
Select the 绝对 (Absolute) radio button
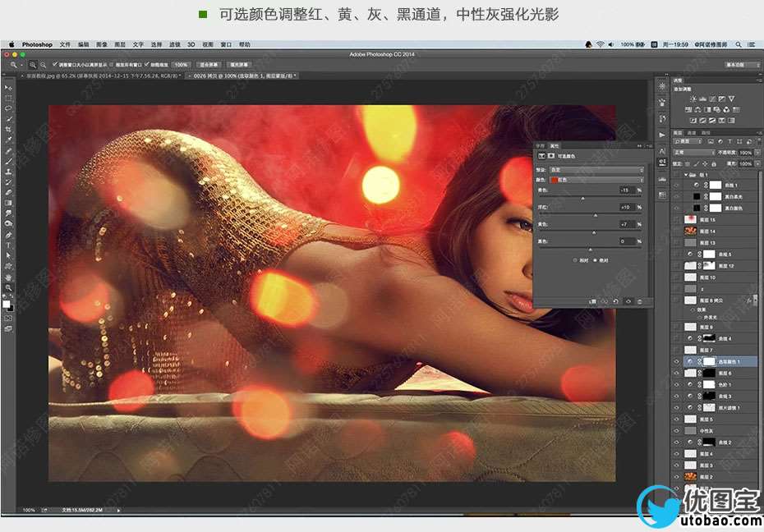pyautogui.click(x=596, y=260)
